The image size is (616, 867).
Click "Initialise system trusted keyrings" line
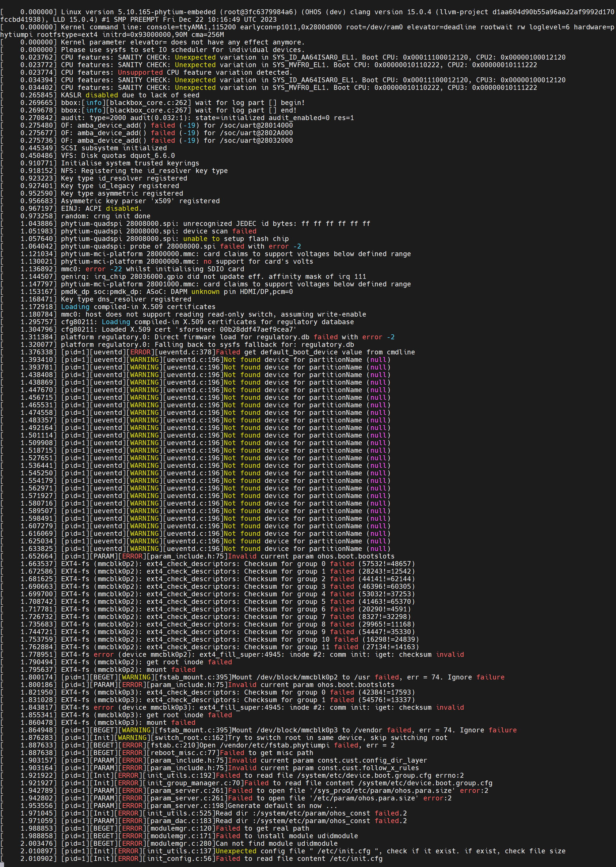pyautogui.click(x=100, y=163)
